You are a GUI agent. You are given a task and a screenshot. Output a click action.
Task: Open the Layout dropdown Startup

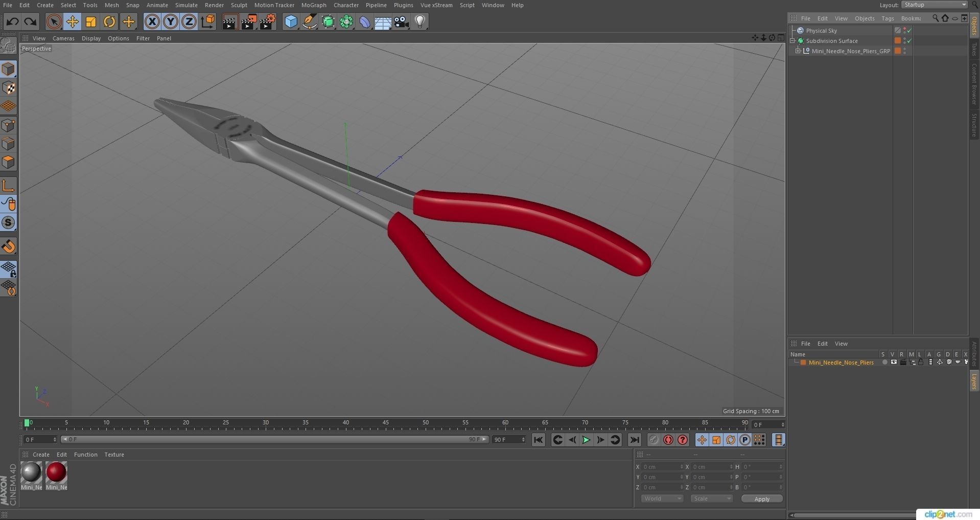[x=934, y=5]
